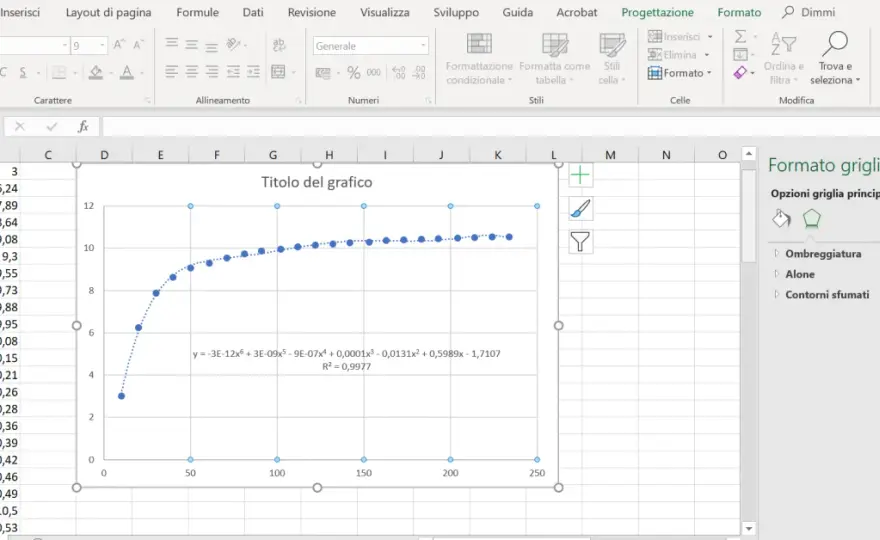Open the Sviluppo tab

click(456, 12)
